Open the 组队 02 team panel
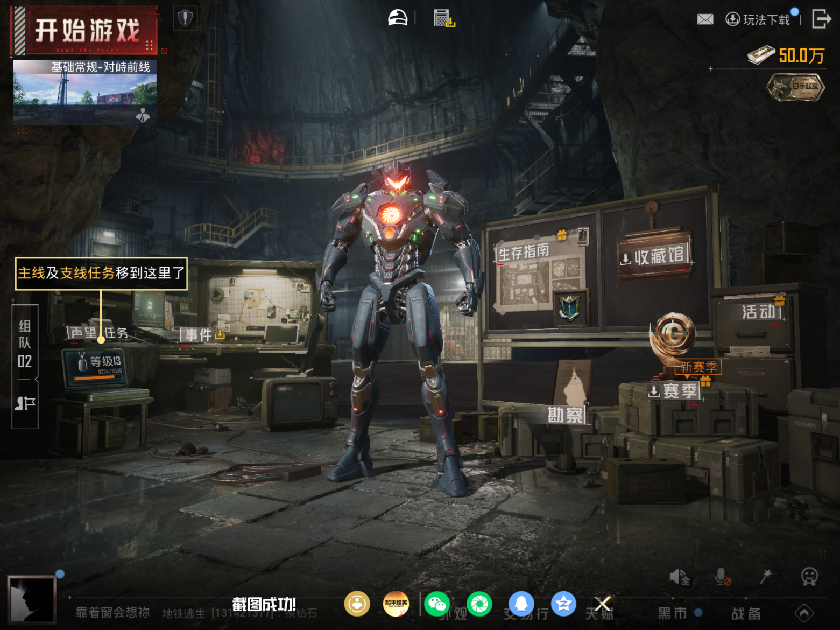 25,343
